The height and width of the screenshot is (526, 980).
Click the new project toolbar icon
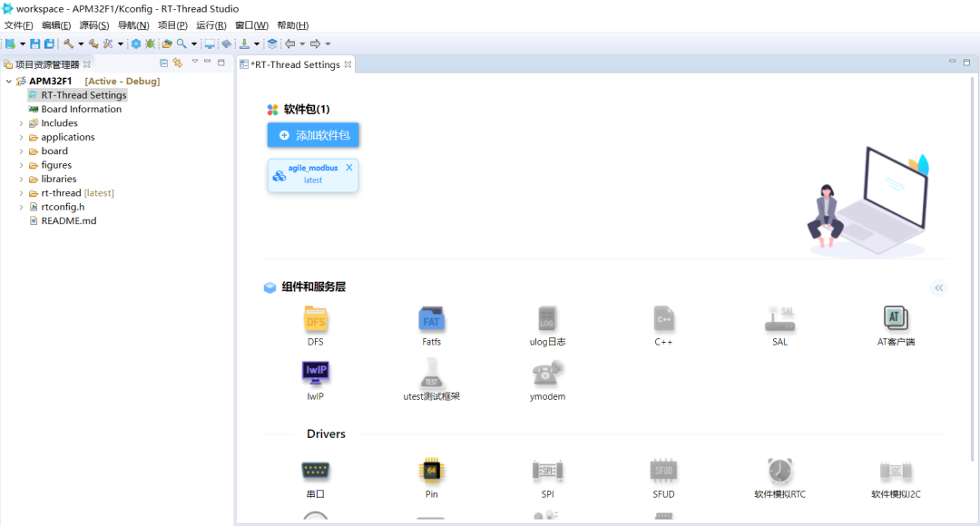click(x=10, y=44)
